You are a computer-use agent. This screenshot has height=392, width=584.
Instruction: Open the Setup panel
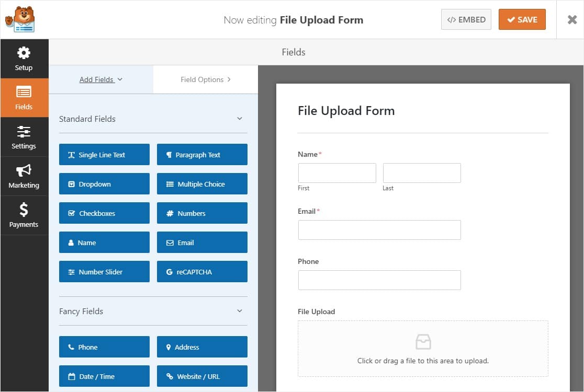point(24,59)
